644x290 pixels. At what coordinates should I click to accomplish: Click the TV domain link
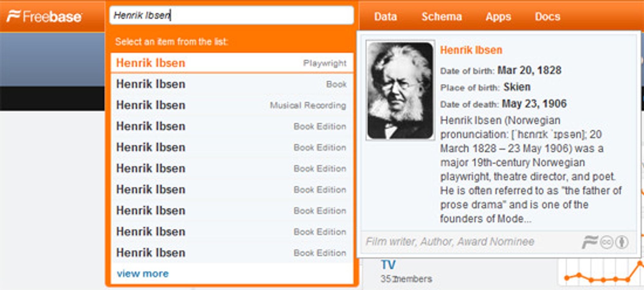click(x=388, y=265)
